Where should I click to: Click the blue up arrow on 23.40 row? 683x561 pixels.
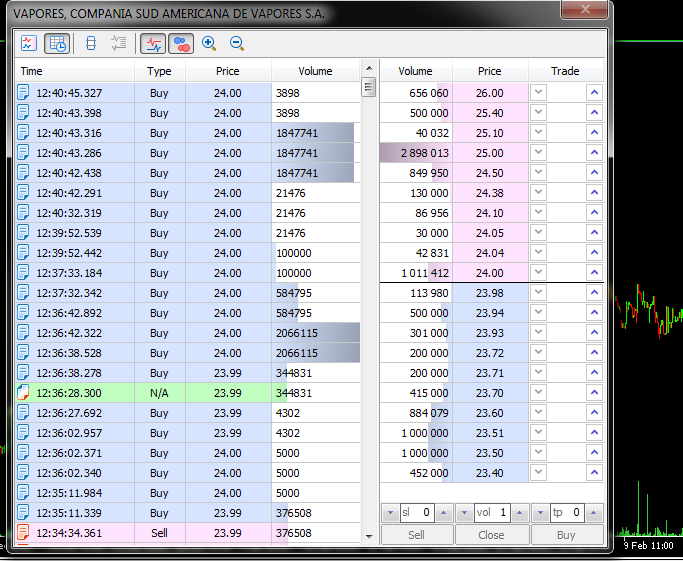pos(594,473)
